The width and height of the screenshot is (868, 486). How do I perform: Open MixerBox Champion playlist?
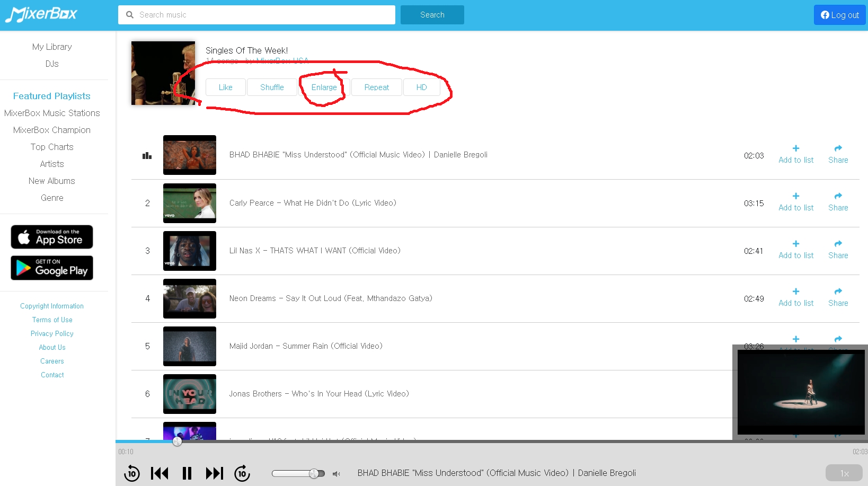pyautogui.click(x=52, y=130)
